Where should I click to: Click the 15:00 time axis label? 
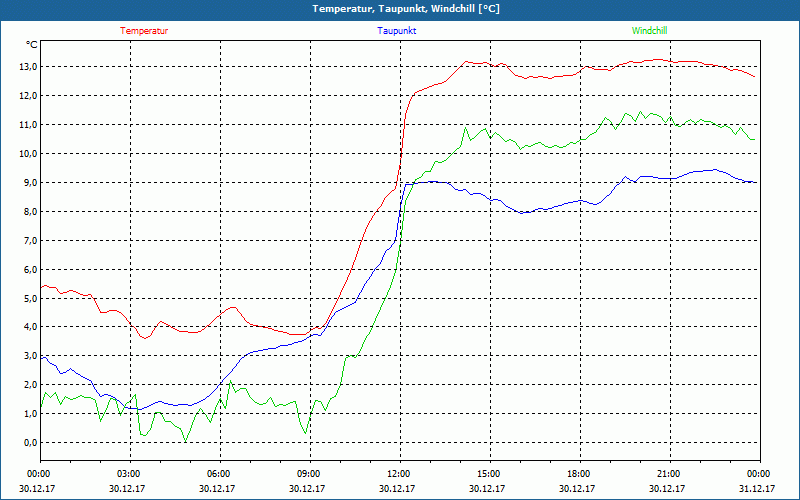point(488,474)
